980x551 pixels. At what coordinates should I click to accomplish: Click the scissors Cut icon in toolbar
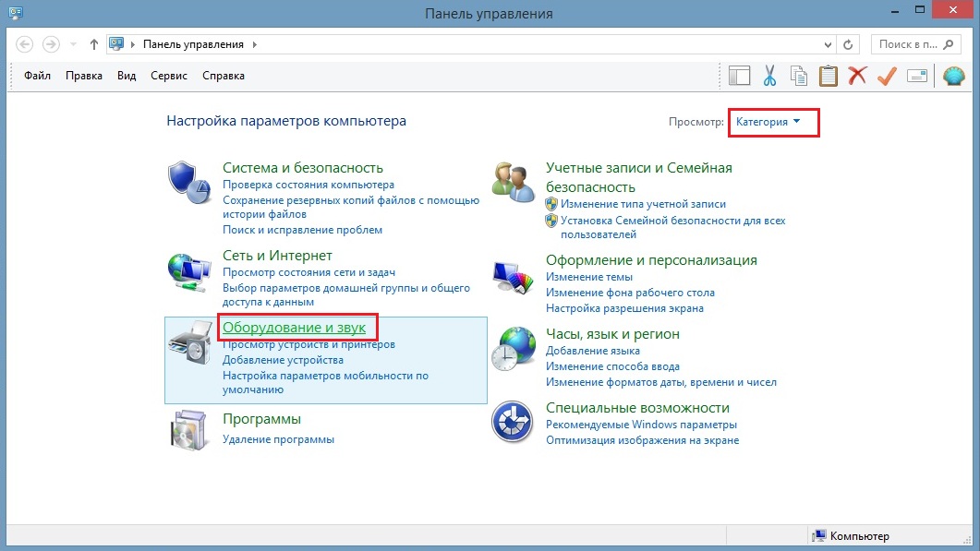[x=768, y=76]
